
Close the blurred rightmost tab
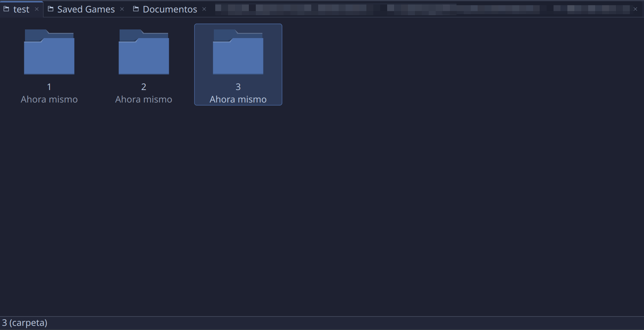click(x=635, y=9)
